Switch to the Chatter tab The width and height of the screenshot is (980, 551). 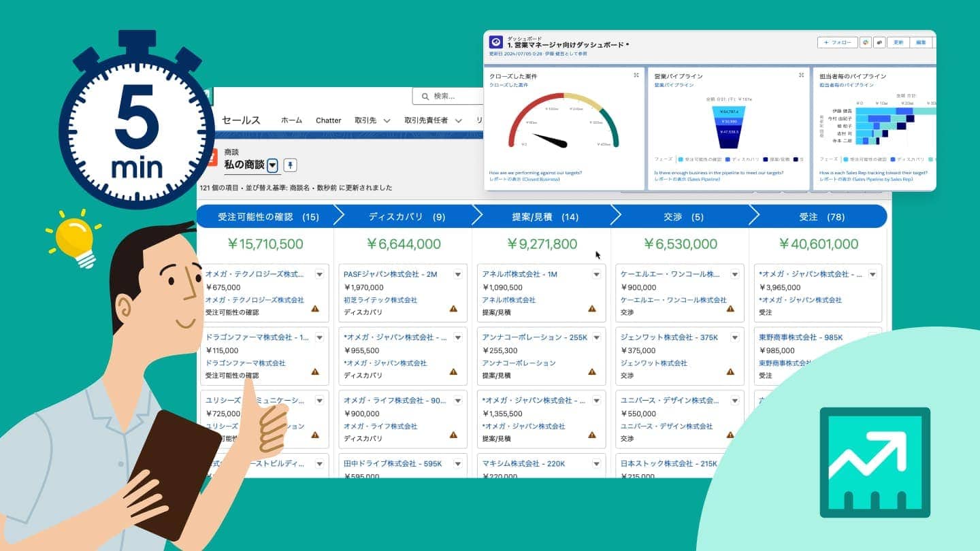(328, 120)
